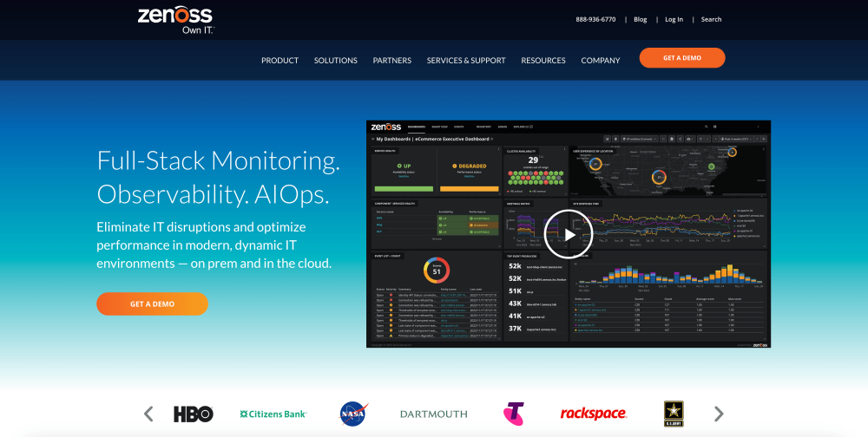
Task: Select the Citizens Bank logo
Action: [x=273, y=414]
